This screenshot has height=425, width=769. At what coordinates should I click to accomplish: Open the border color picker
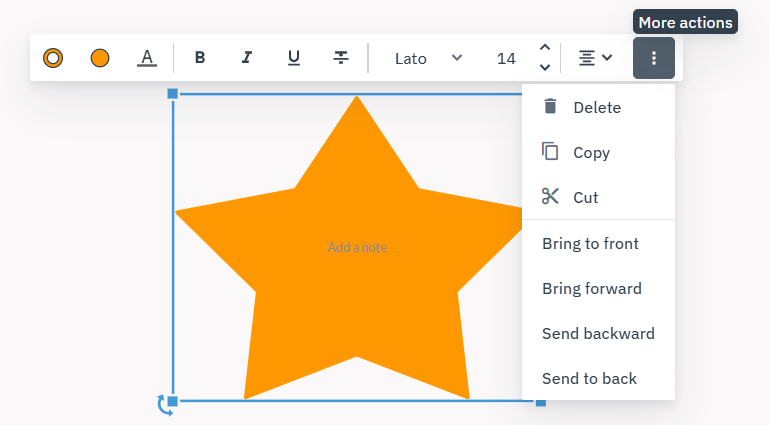pos(53,58)
